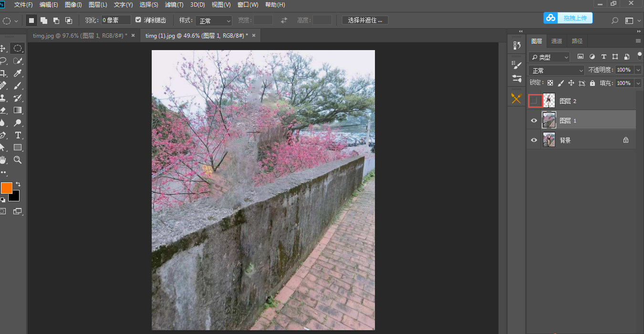The width and height of the screenshot is (644, 334).
Task: Open the layer blend mode 正常 dropdown
Action: coord(556,70)
